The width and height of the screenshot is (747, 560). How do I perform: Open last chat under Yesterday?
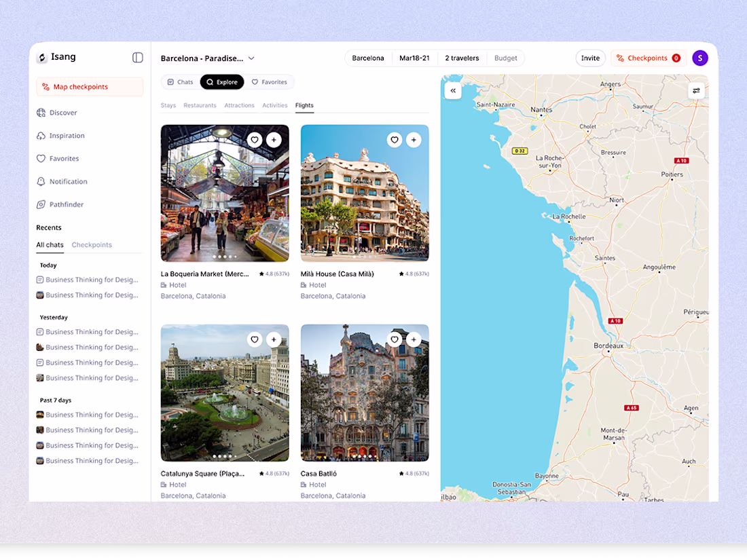pos(88,378)
